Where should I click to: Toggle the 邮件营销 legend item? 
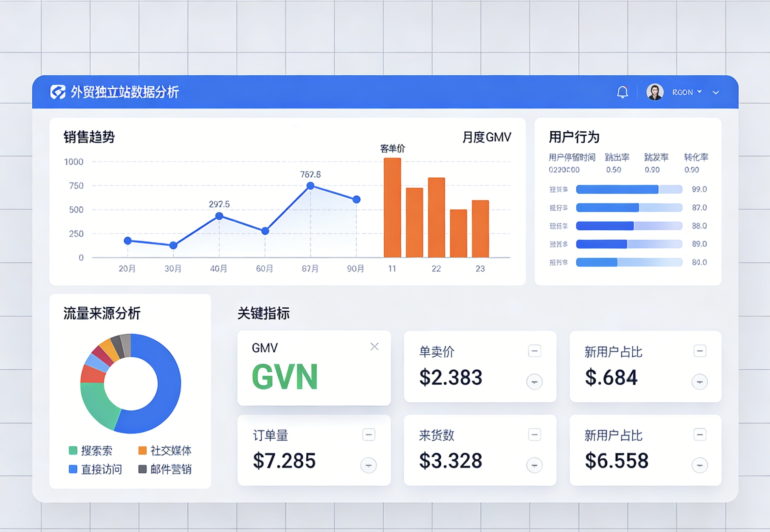[165, 469]
